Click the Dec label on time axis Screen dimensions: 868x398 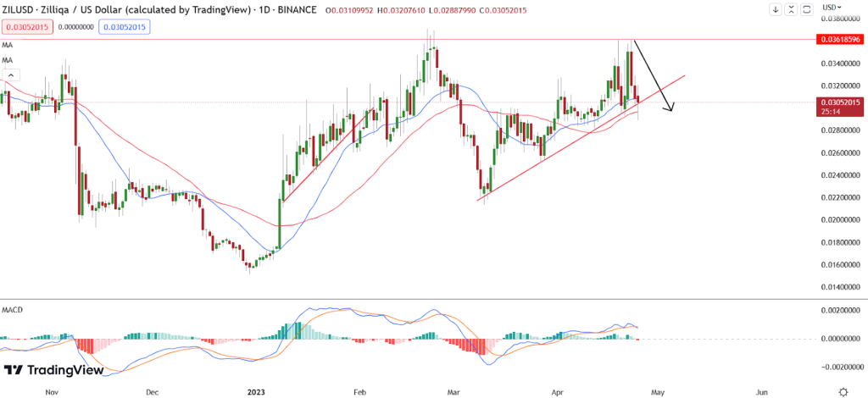[x=153, y=392]
